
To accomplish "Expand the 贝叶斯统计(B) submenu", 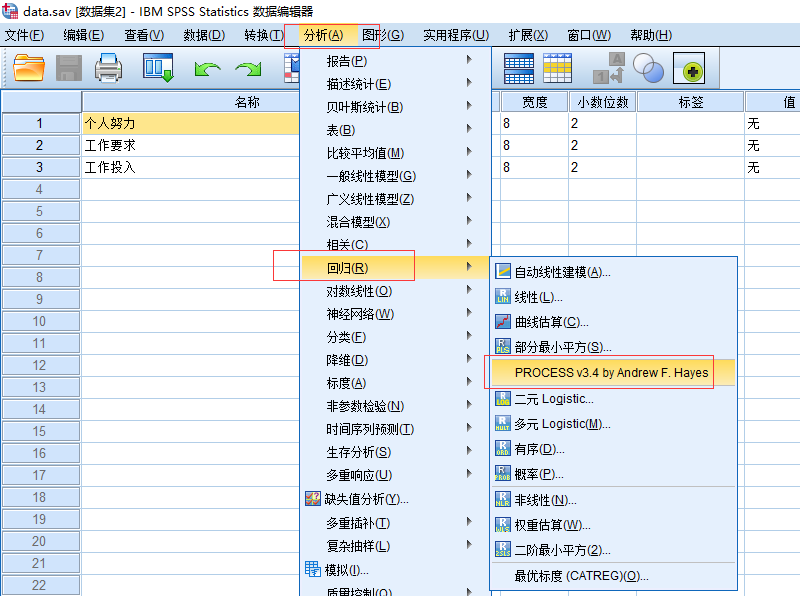I will tap(395, 107).
